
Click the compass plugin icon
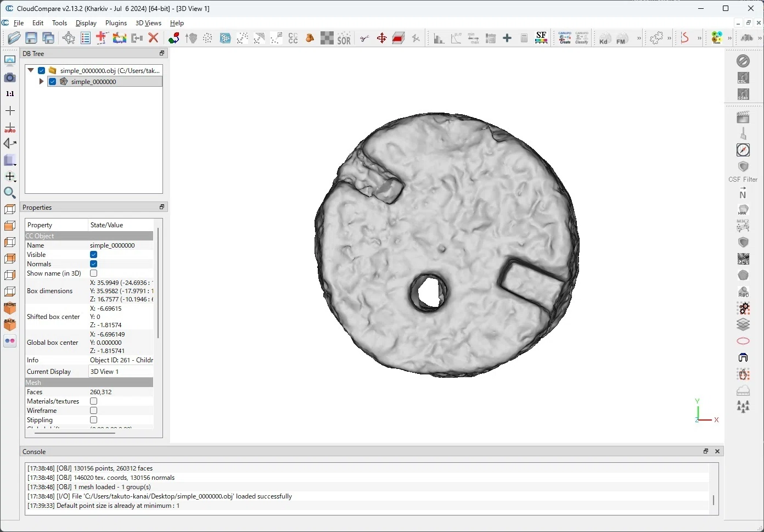[743, 150]
